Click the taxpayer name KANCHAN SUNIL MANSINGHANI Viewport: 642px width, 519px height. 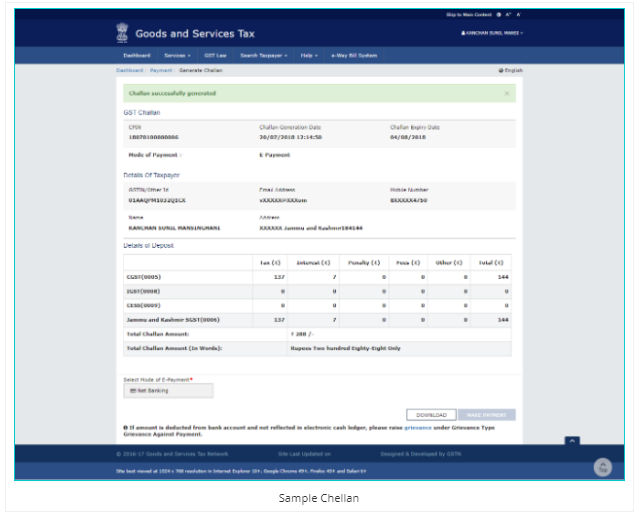click(174, 228)
